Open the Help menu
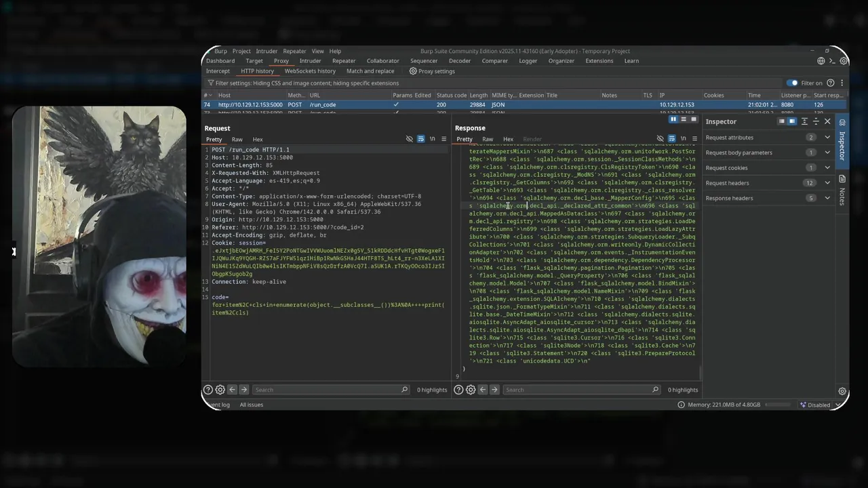868x488 pixels. (335, 51)
